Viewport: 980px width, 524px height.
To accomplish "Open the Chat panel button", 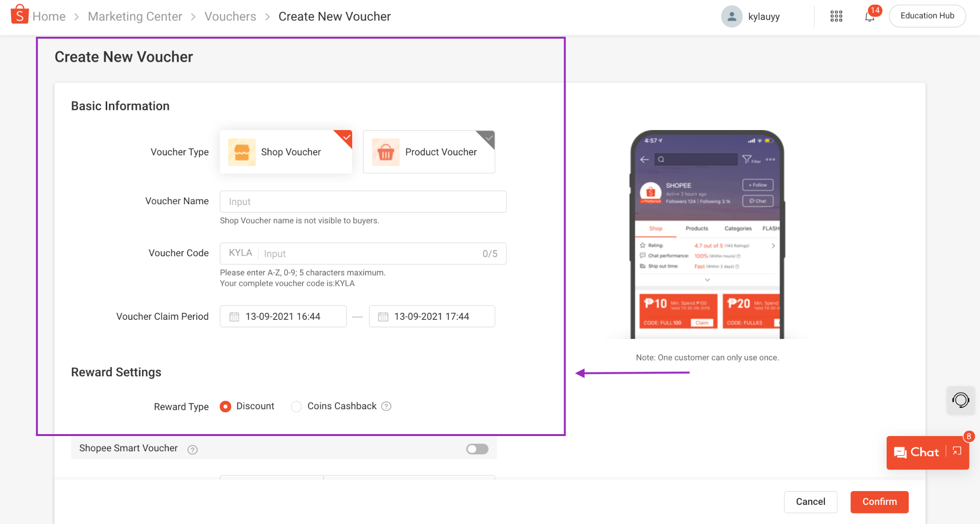I will tap(927, 452).
